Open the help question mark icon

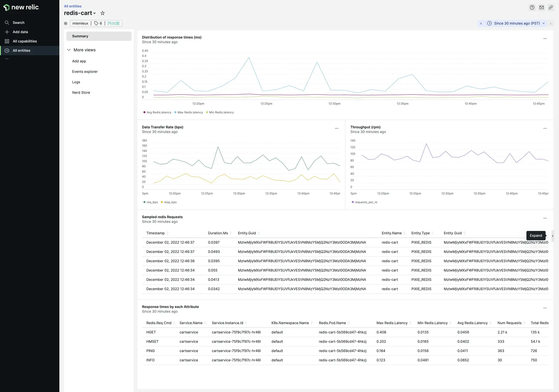tap(532, 8)
